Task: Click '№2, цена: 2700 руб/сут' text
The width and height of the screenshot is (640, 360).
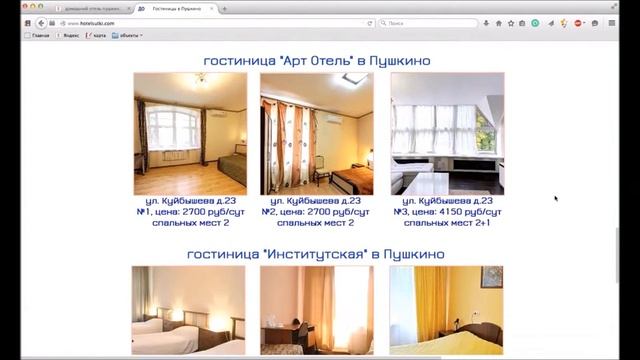Action: click(x=316, y=212)
